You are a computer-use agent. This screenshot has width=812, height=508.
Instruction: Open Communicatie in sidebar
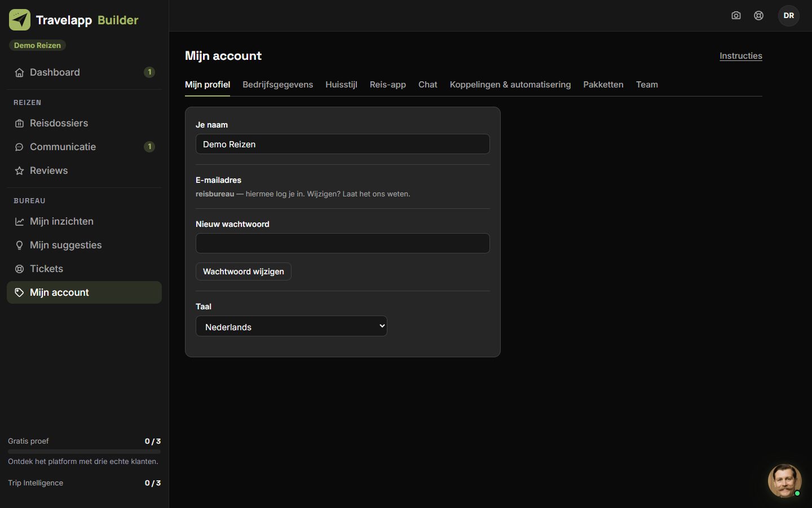(84, 147)
